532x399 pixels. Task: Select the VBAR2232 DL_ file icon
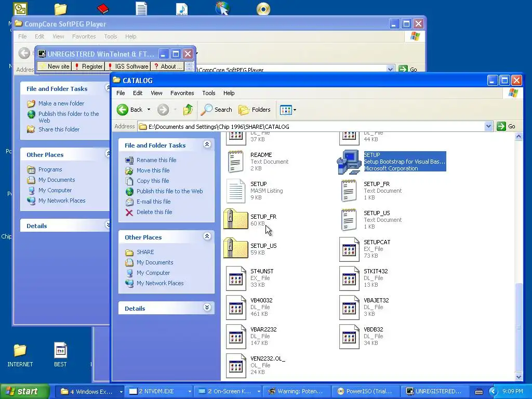[236, 337]
